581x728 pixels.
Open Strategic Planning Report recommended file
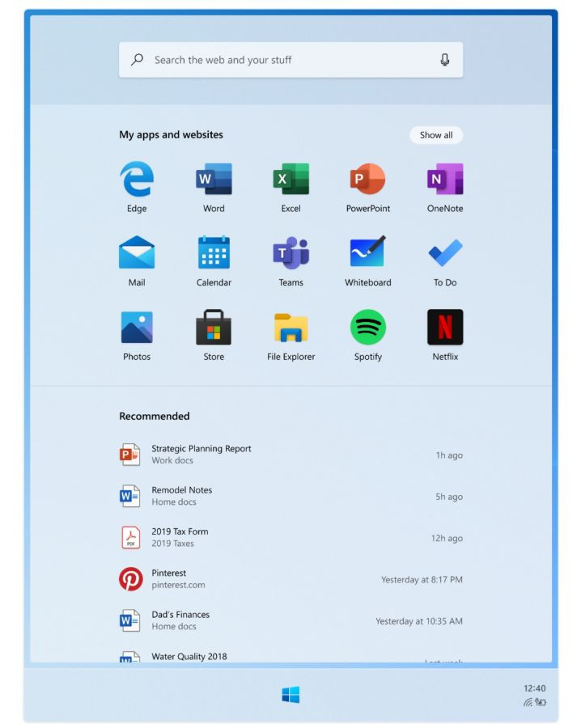tap(201, 454)
